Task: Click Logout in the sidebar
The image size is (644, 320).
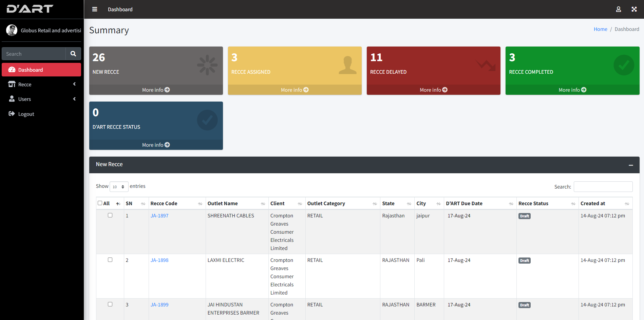Action: click(x=26, y=114)
